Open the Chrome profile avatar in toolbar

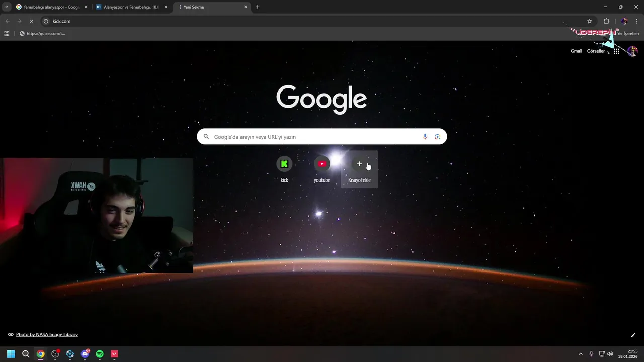coord(624,21)
